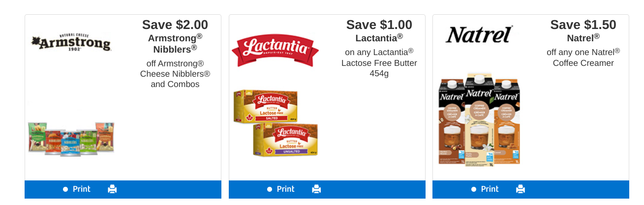This screenshot has width=644, height=205.
Task: Open the Lactantia butter packages image
Action: (x=276, y=123)
